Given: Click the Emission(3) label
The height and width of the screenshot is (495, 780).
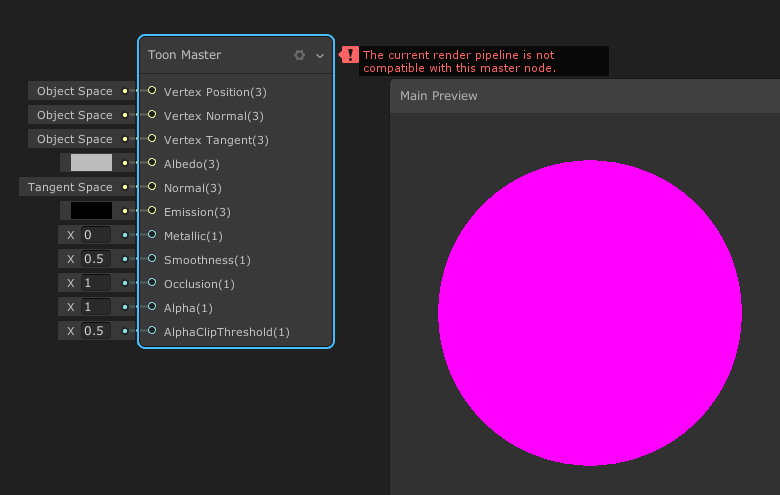Looking at the screenshot, I should pos(197,212).
